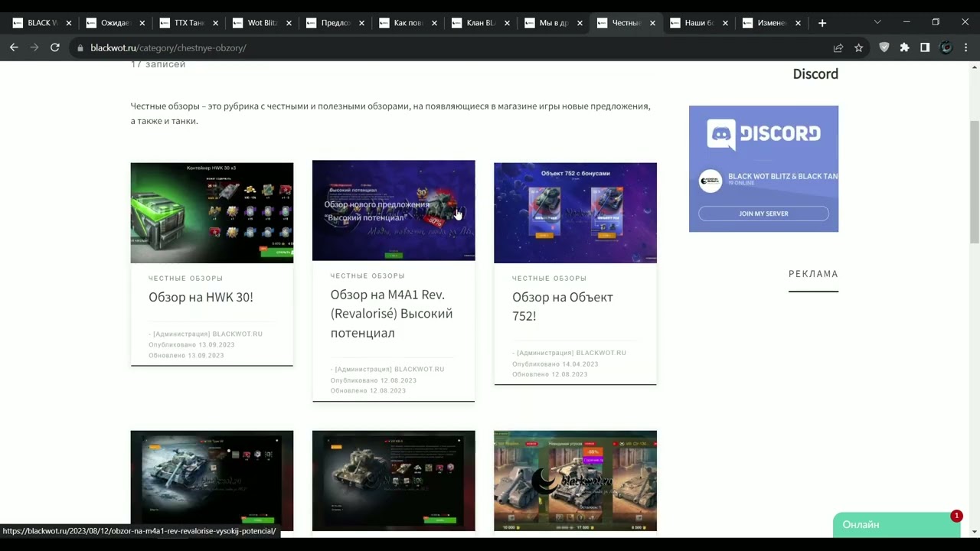Close the BLACK W tab
Viewport: 980px width, 551px height.
(69, 23)
